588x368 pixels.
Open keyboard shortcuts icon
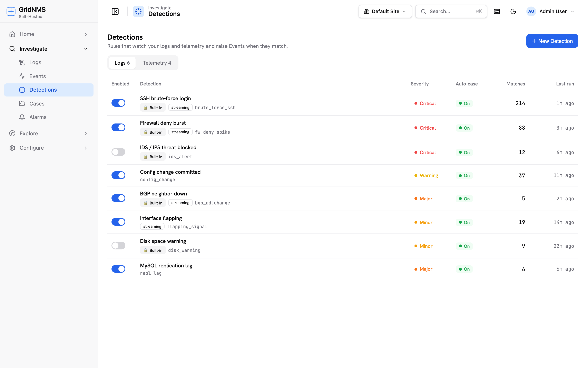(497, 11)
